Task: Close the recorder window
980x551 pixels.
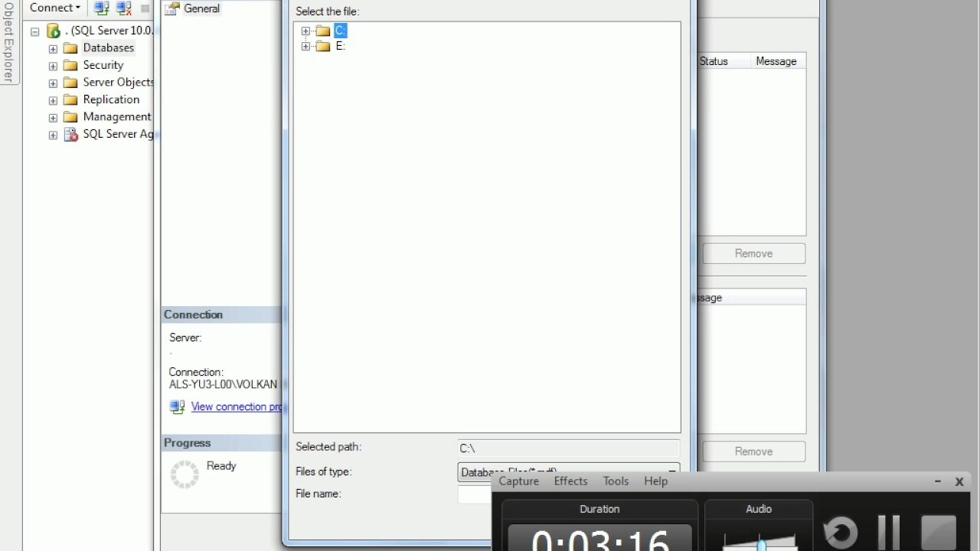Action: pos(959,481)
